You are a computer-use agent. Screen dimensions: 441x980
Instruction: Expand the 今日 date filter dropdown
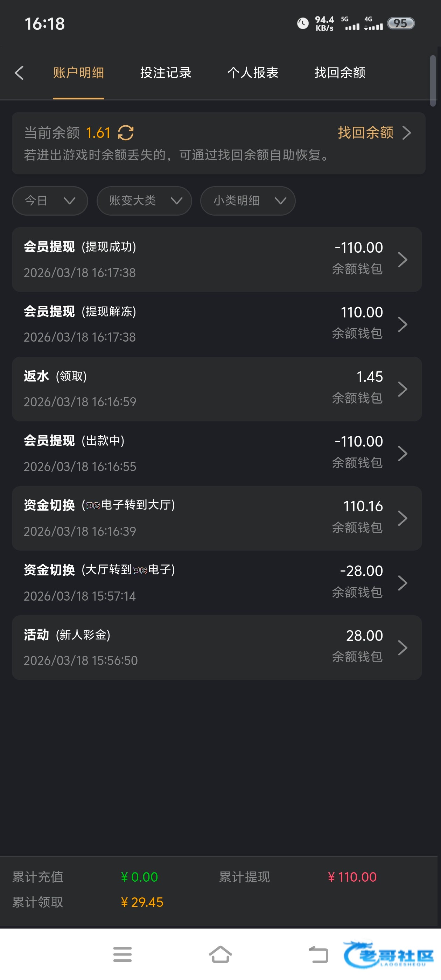[50, 201]
